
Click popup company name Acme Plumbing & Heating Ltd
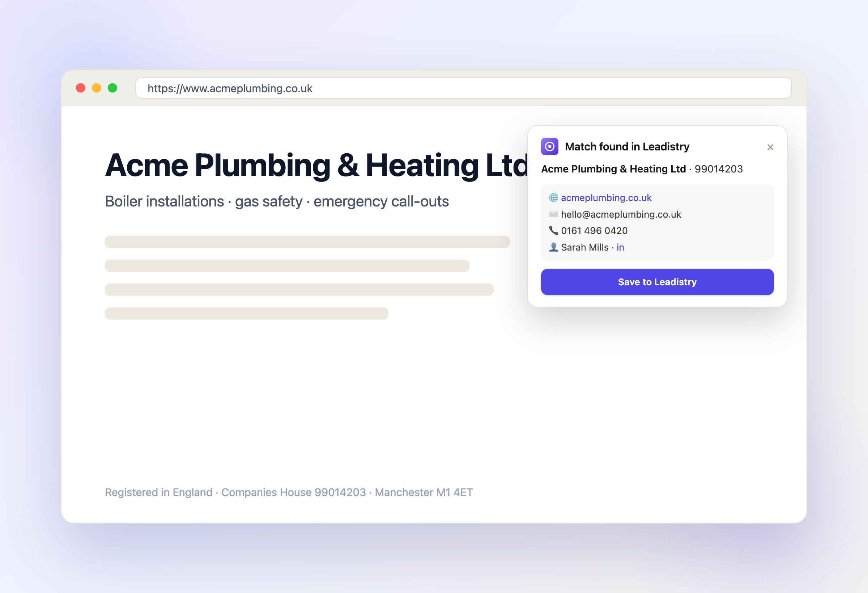[614, 169]
